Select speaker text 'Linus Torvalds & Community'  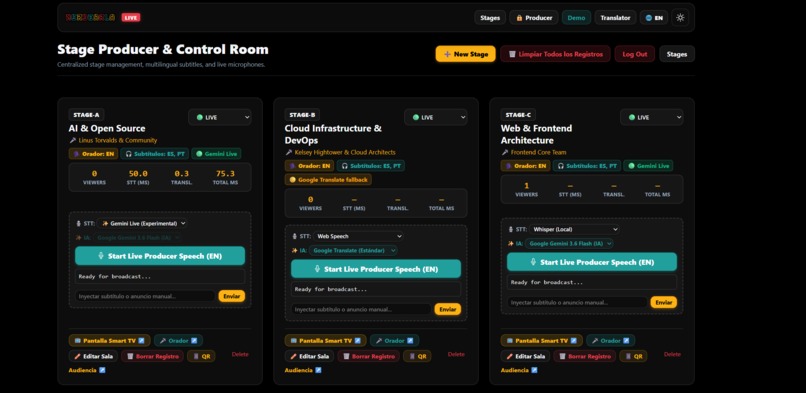118,140
